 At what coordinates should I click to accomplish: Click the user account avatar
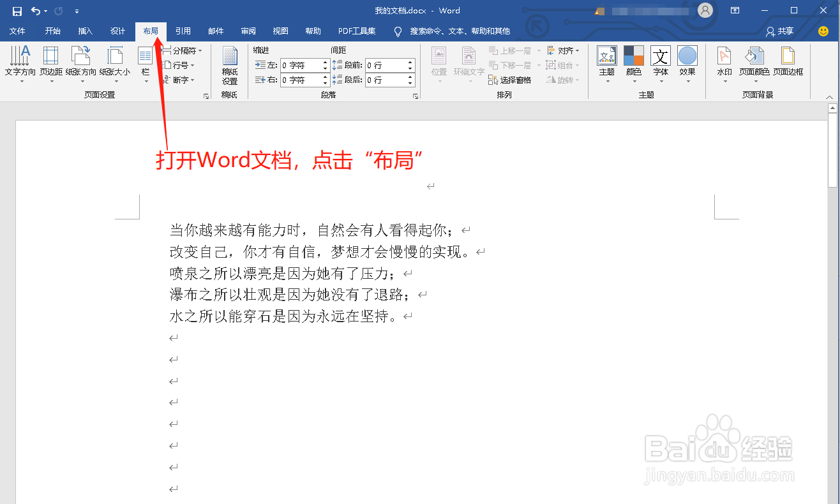click(705, 10)
